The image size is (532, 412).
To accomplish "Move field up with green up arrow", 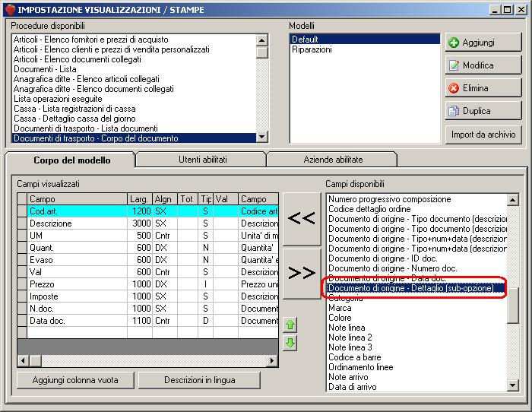I will point(290,325).
